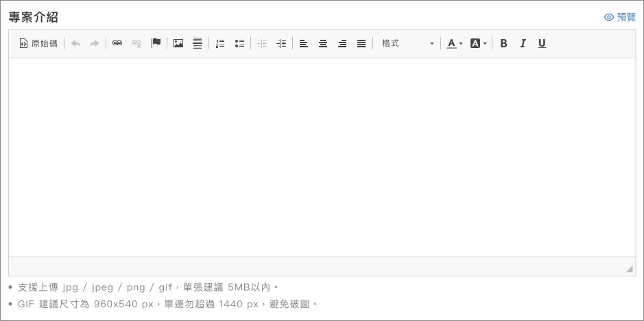Insert a horizontal line
644x321 pixels.
(x=198, y=43)
